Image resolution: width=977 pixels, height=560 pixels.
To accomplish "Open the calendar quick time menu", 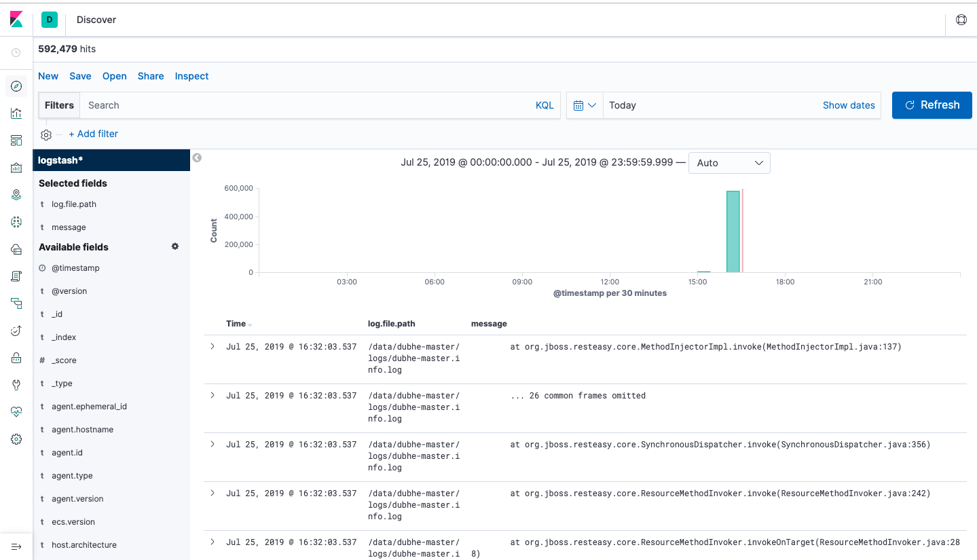I will pyautogui.click(x=585, y=105).
